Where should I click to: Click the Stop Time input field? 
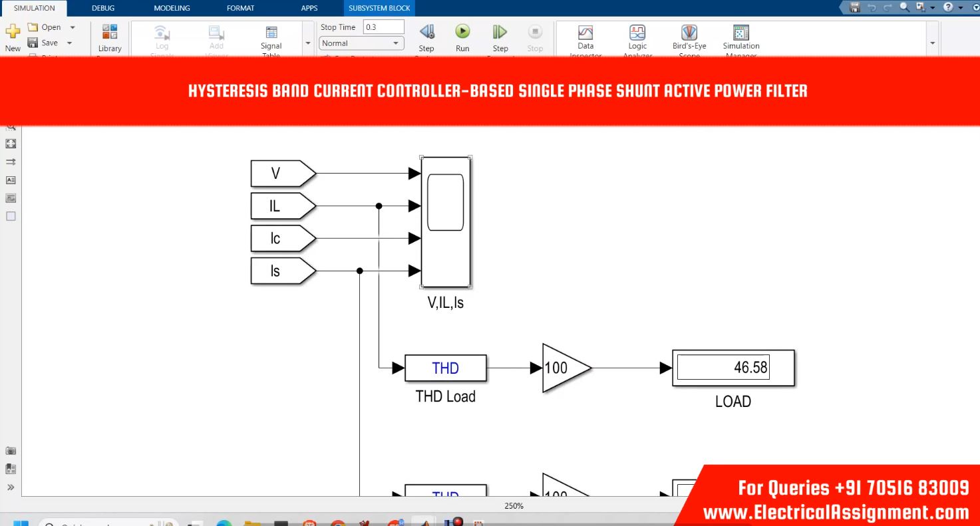click(x=383, y=27)
